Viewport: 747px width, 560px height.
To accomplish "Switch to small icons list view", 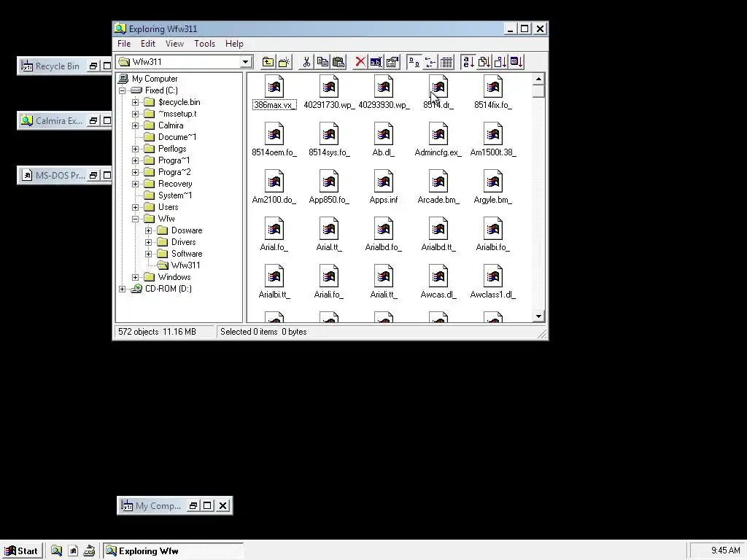I will click(x=430, y=62).
